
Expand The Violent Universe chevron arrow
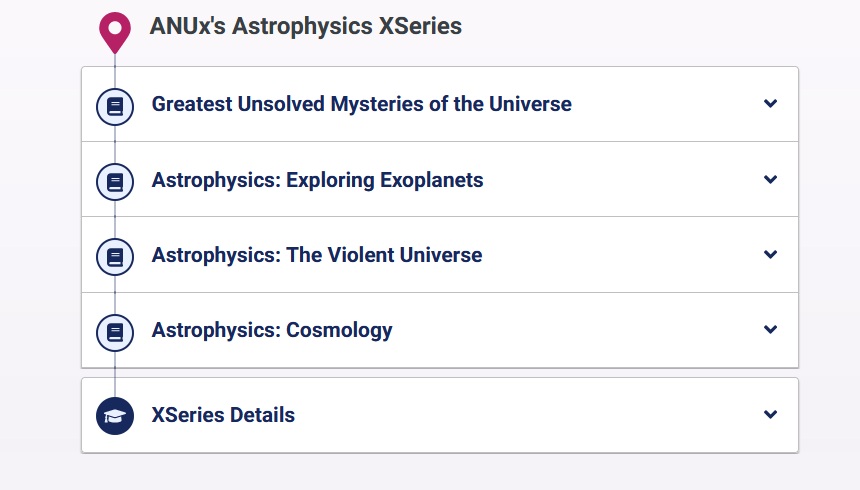770,255
